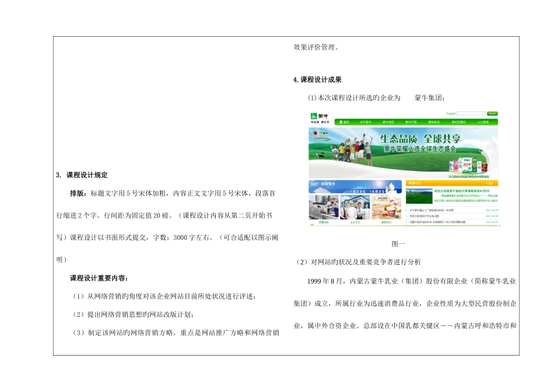Click the text "效果评价管理。"
Viewport: 554px width, 392px height.
point(317,47)
